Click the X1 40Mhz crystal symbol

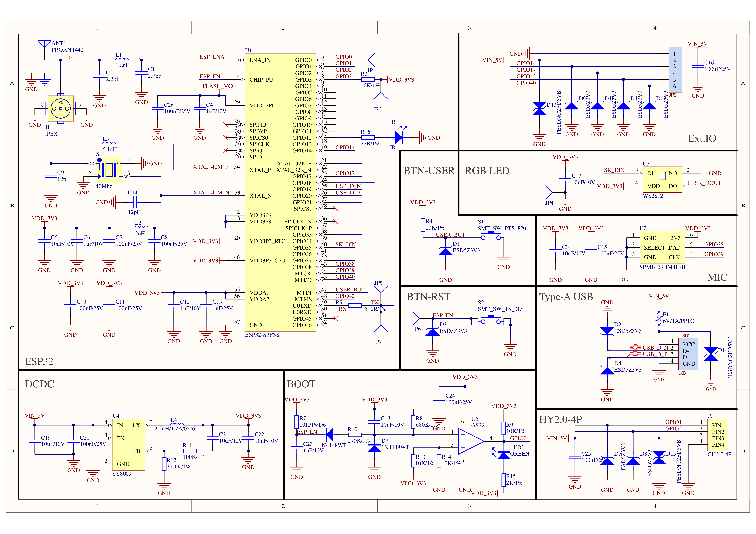click(109, 170)
